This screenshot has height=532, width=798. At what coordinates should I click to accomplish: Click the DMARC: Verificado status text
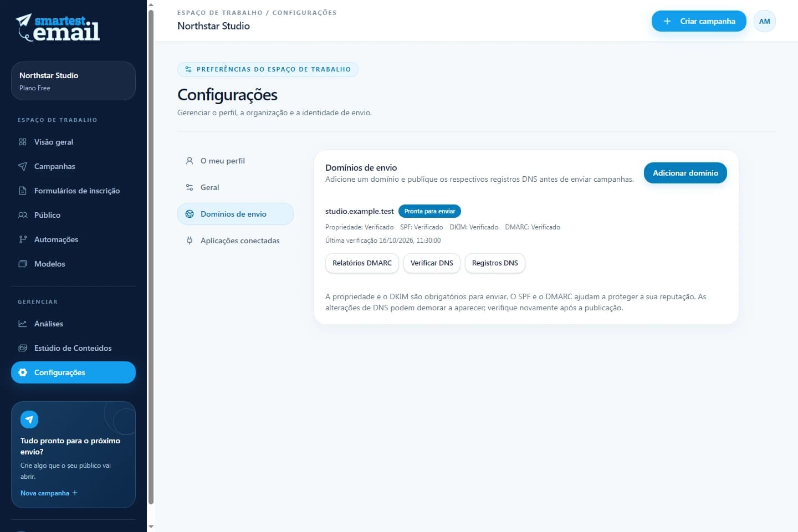click(x=533, y=227)
